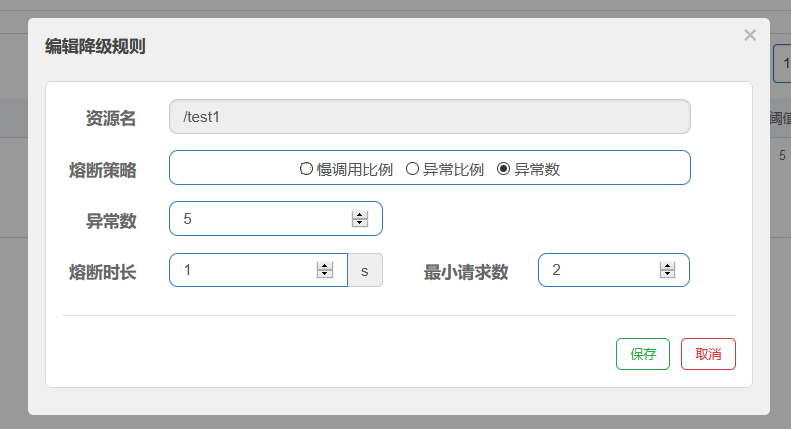Increment 熔断时长 using the up arrow
Image resolution: width=791 pixels, height=429 pixels.
(x=324, y=266)
